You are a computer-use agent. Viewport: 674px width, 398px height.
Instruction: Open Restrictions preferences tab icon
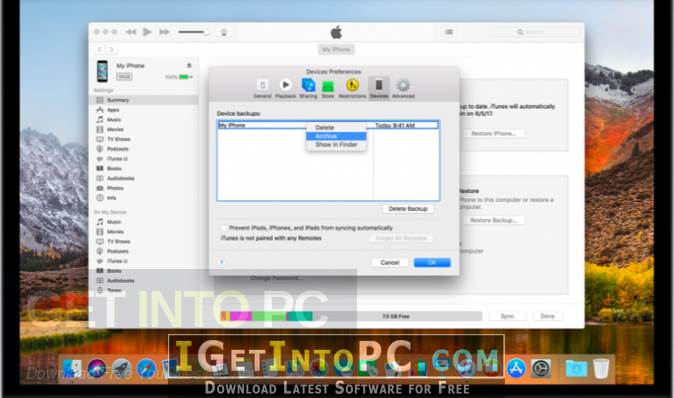[352, 88]
